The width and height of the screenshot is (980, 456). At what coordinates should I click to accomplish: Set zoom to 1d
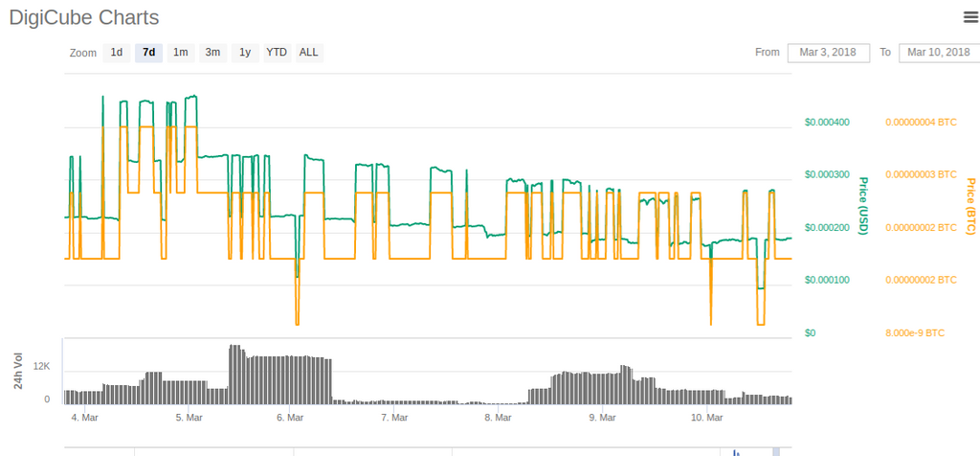coord(116,53)
